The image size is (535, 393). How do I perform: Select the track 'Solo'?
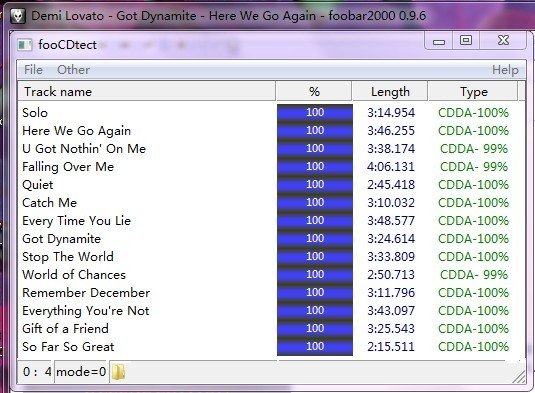point(35,113)
